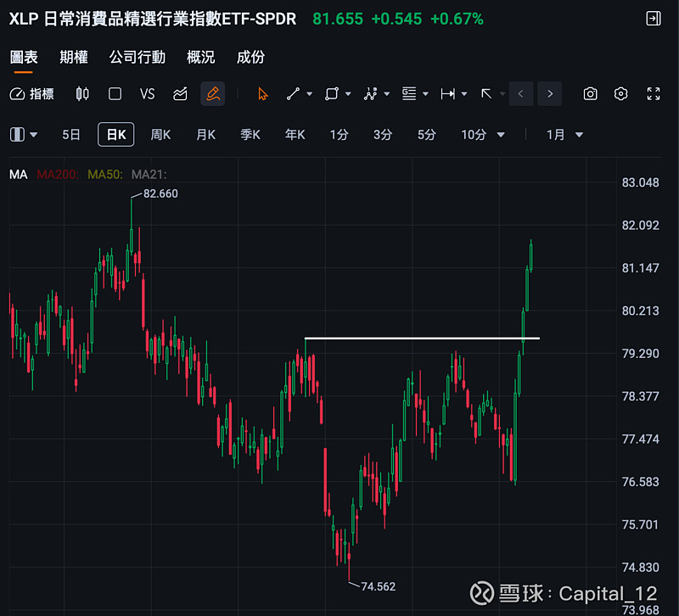
Task: Switch to the 期權 tab
Action: point(74,57)
